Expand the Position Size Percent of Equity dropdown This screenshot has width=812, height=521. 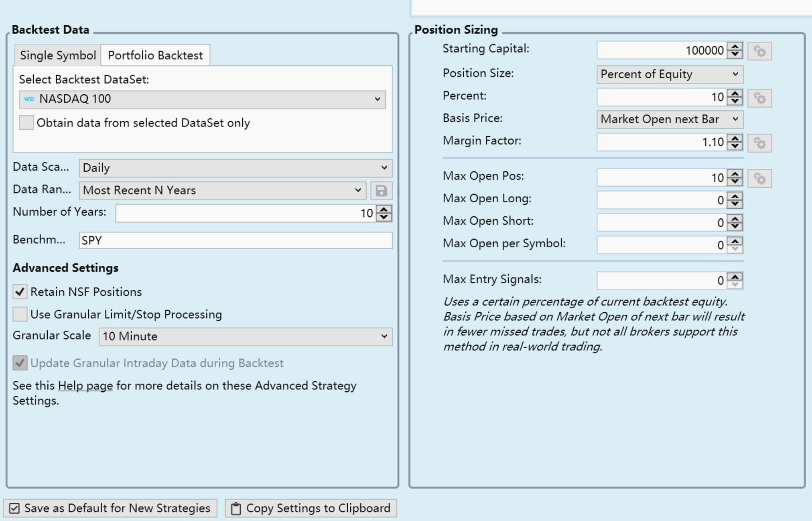669,74
